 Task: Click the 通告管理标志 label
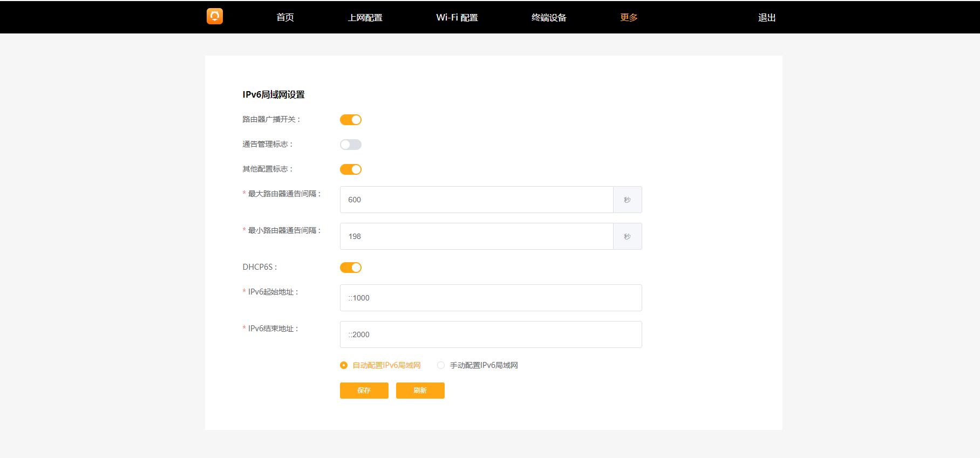(268, 144)
